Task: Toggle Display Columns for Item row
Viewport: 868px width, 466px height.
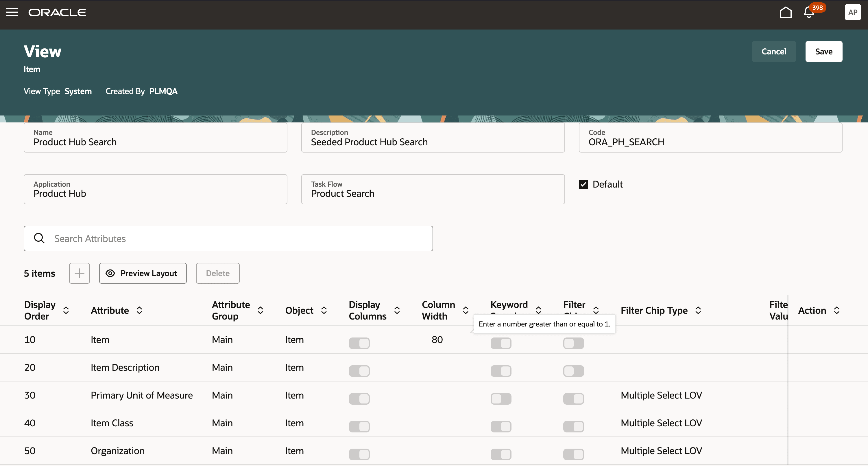Action: (359, 343)
